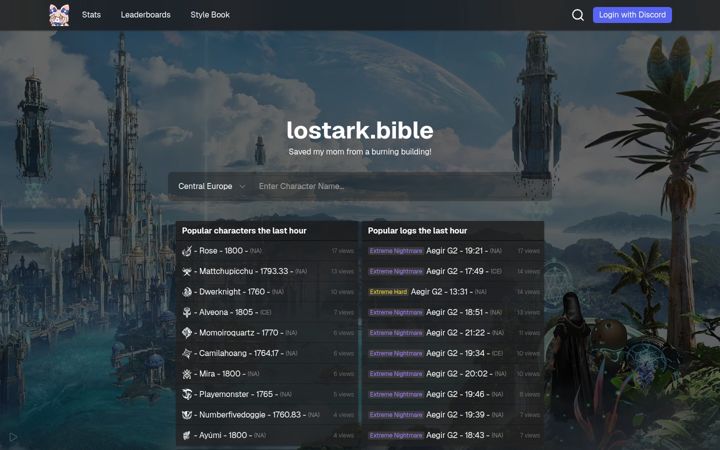The image size is (720, 450).
Task: Open the Style Book page
Action: click(210, 15)
